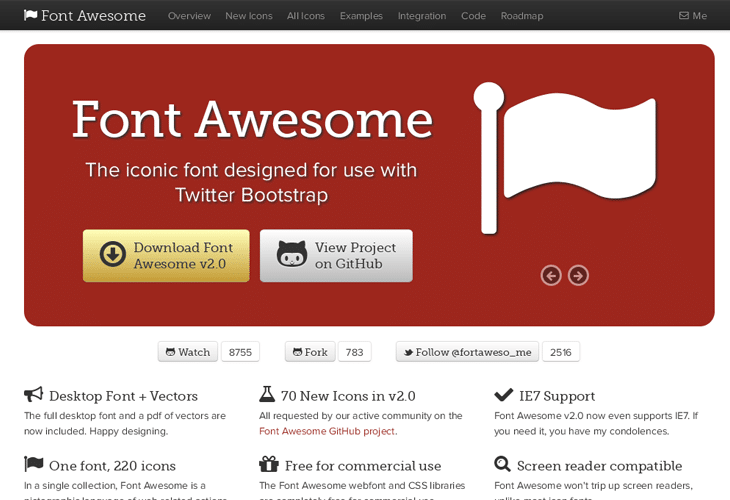Click the Me link in navbar
This screenshot has height=500, width=730.
693,16
